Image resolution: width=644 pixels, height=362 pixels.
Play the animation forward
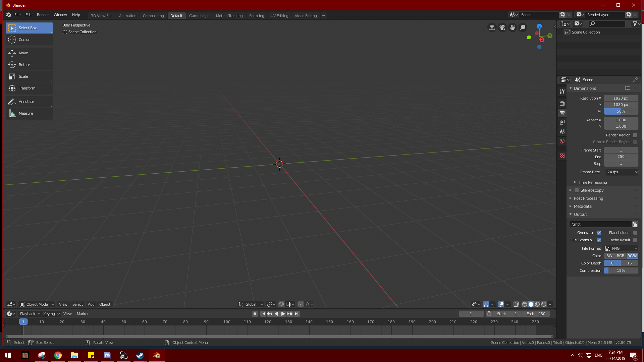283,314
